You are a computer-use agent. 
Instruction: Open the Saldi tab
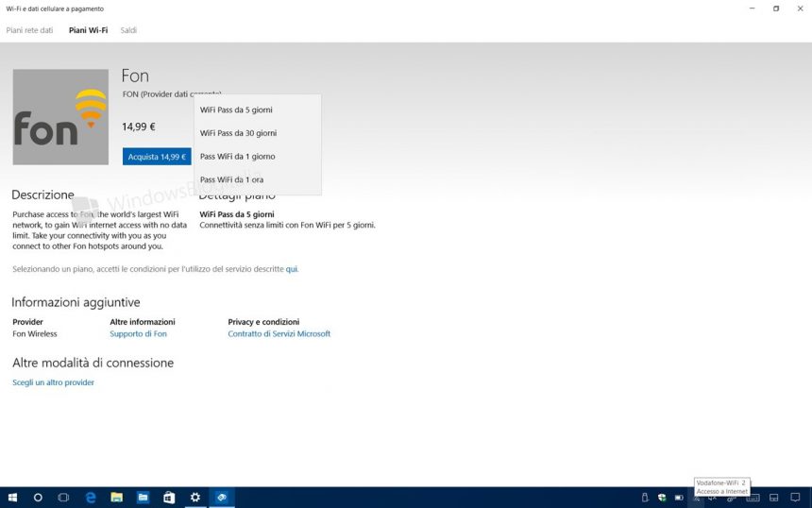[x=128, y=30]
